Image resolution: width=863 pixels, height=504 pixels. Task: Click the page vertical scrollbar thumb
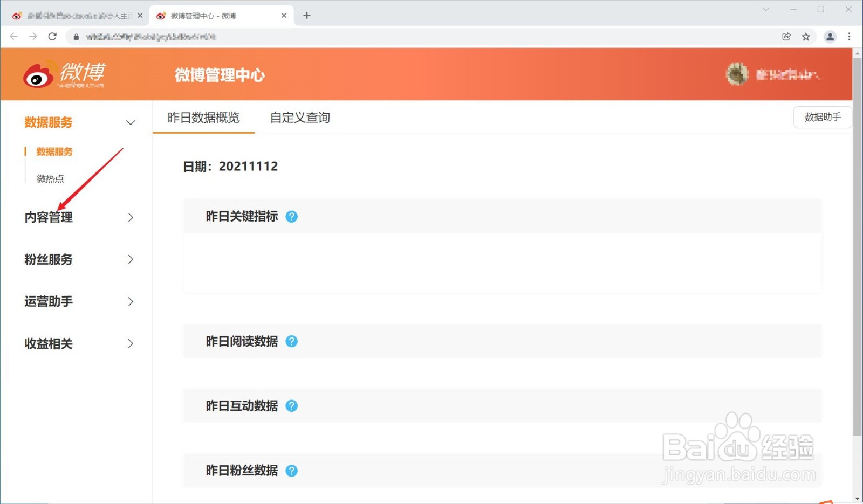point(858,247)
